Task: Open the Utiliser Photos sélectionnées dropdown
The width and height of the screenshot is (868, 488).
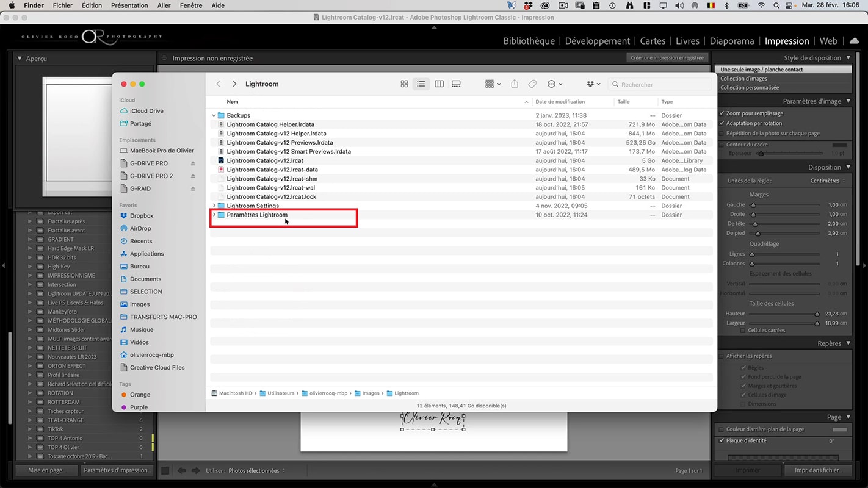Action: (x=256, y=471)
